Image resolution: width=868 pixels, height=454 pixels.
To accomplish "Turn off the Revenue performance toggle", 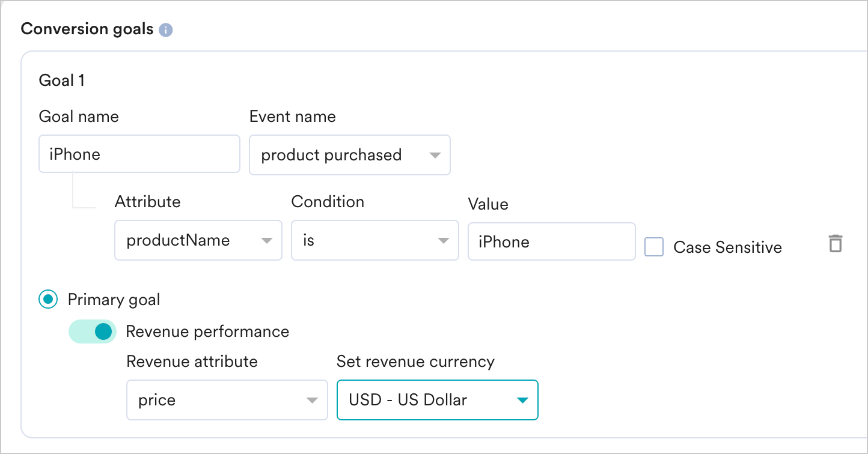I will pyautogui.click(x=93, y=331).
